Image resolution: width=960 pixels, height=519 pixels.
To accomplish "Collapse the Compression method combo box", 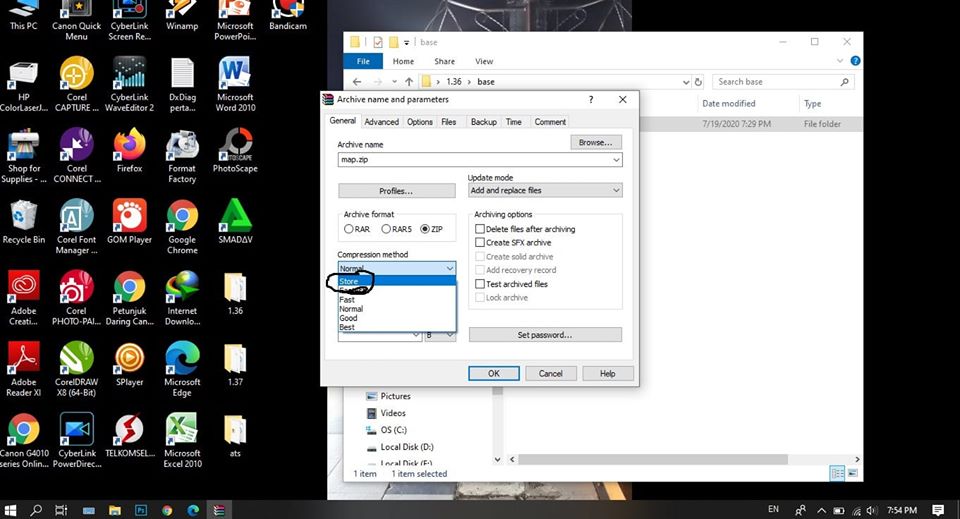I will 449,268.
